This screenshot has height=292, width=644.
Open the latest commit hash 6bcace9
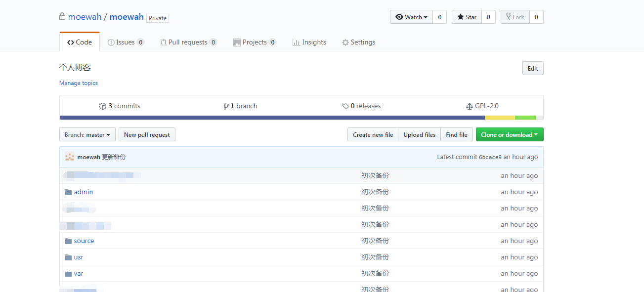click(x=490, y=157)
